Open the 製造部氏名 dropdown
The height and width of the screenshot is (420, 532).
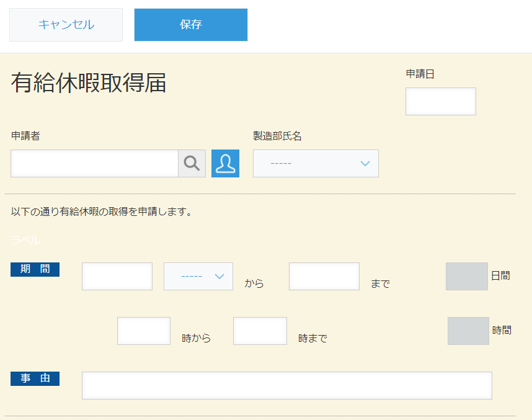pos(316,163)
